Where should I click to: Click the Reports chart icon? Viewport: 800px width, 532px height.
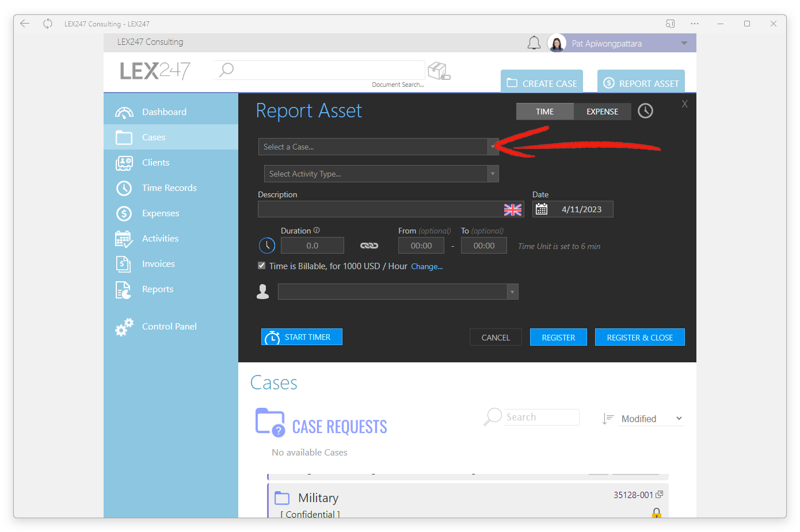coord(124,290)
